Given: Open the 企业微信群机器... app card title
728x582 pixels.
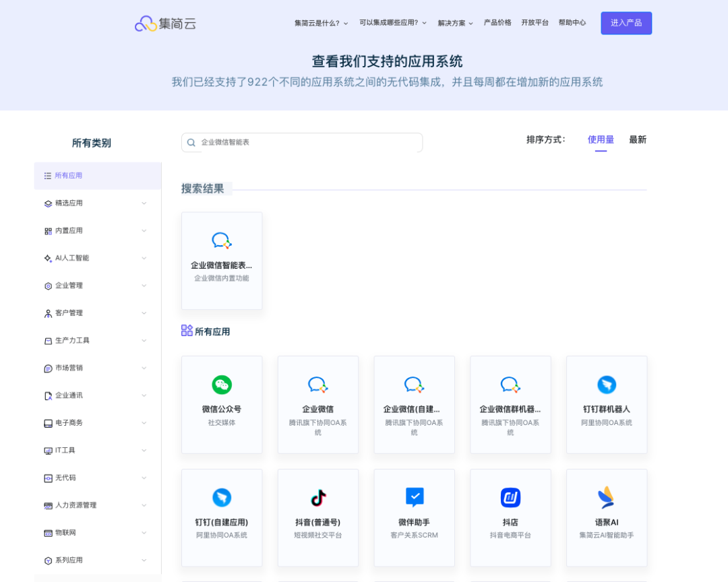Looking at the screenshot, I should pos(510,410).
